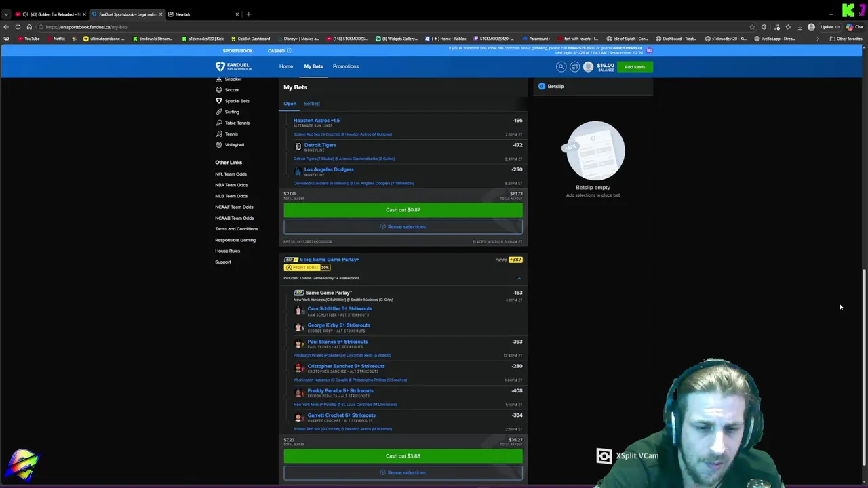Screen dimensions: 868x488
Task: Reload the page with refresh icon
Action: [18, 27]
